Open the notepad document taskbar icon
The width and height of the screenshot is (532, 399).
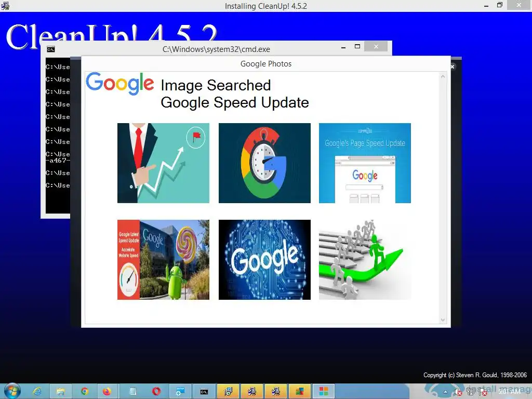(x=132, y=392)
